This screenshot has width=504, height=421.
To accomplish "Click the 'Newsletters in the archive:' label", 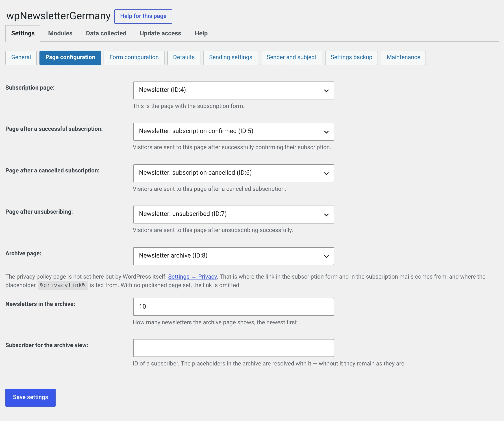I will click(x=40, y=304).
